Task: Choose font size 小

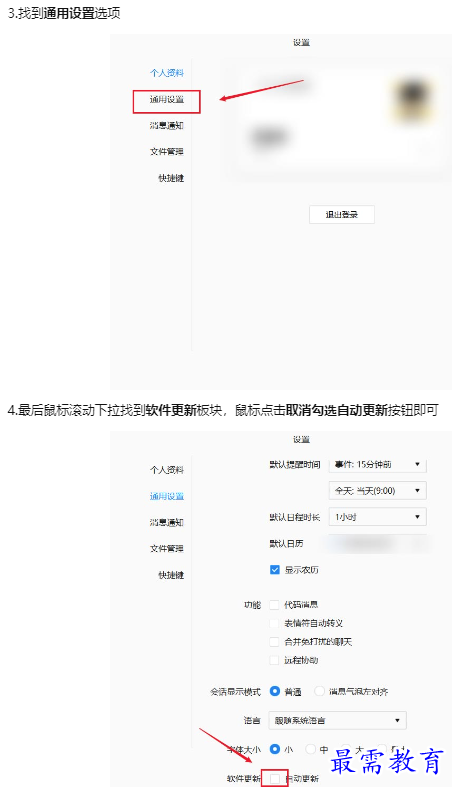Action: (275, 749)
